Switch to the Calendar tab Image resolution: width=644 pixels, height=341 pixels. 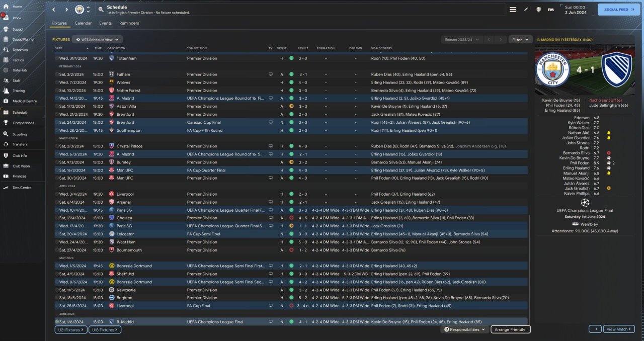point(83,23)
